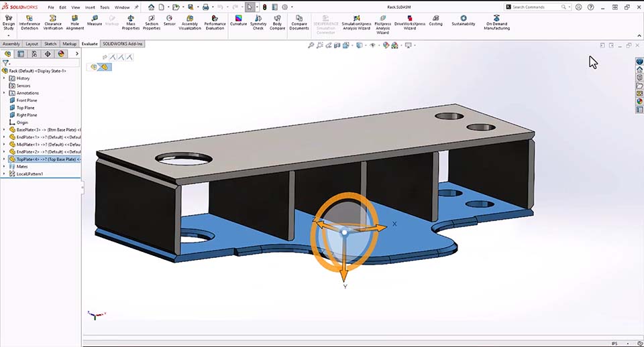This screenshot has height=347, width=644.
Task: Open the Options gear icon
Action: click(284, 7)
